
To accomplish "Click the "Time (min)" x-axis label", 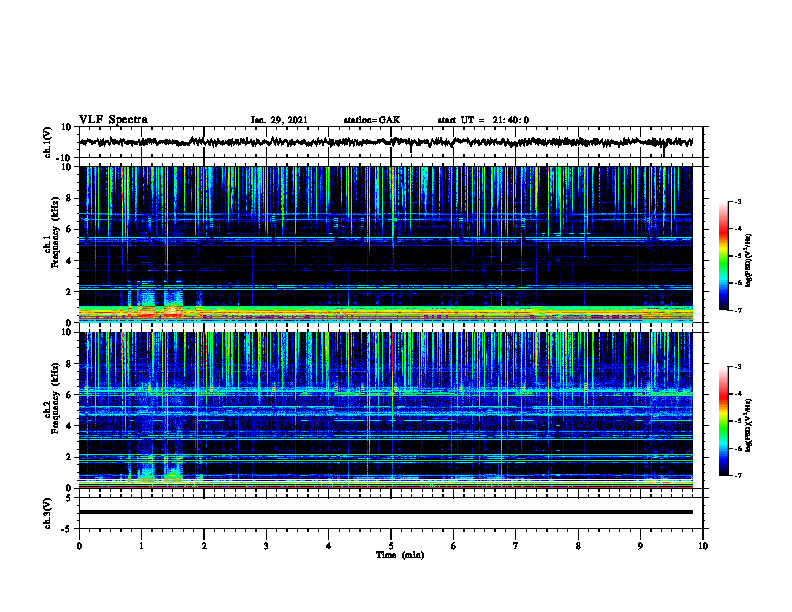I will [400, 555].
